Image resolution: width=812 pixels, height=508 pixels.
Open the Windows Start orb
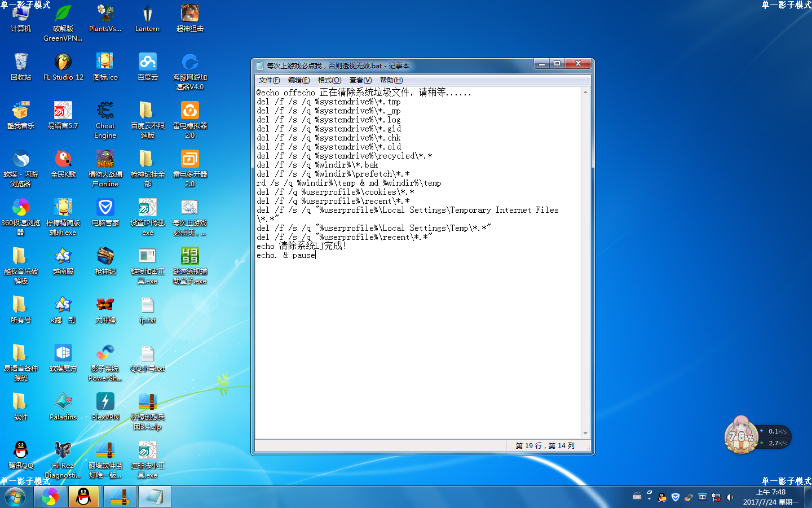(x=15, y=497)
